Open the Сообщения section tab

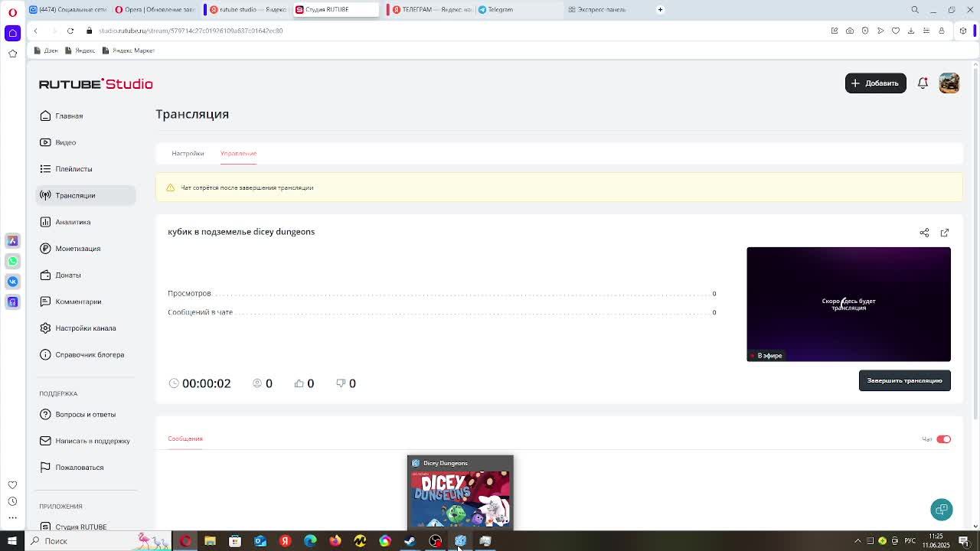[185, 439]
